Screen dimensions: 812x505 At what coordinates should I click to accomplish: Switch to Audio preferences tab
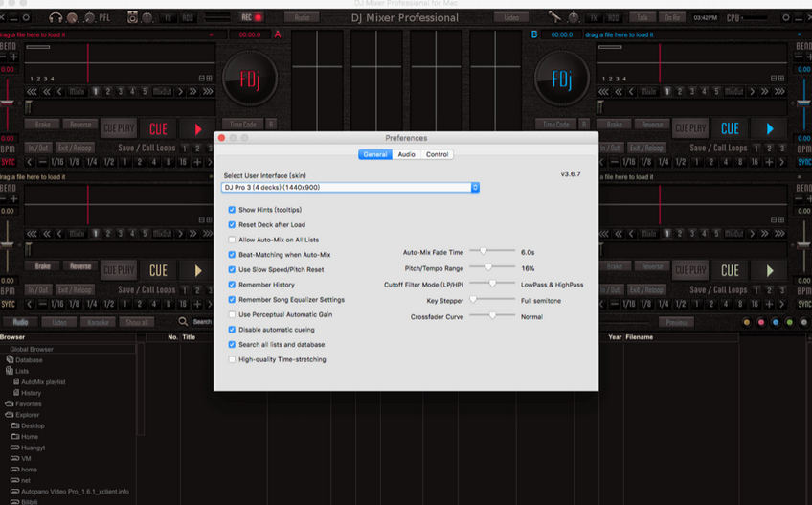(407, 154)
